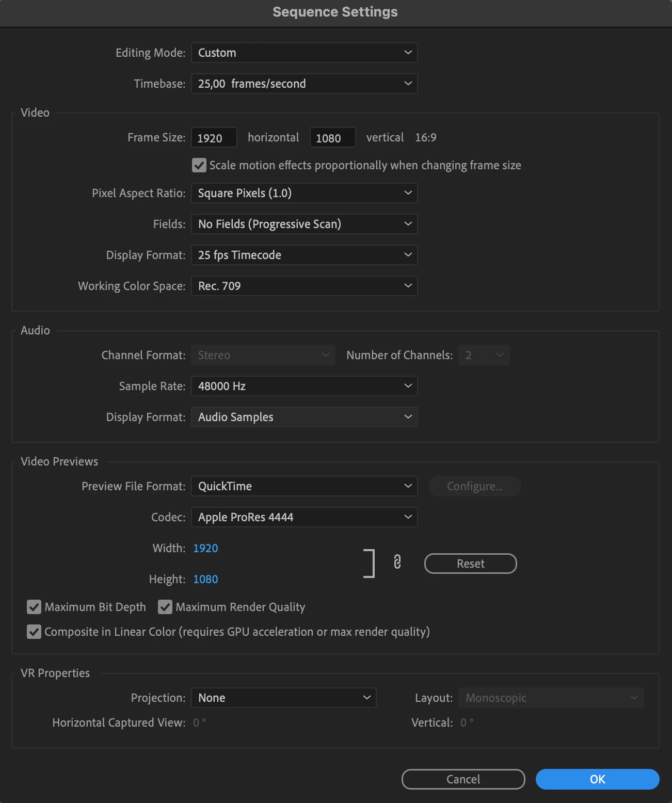This screenshot has width=672, height=803.
Task: Confirm settings with the OK button
Action: coord(598,779)
